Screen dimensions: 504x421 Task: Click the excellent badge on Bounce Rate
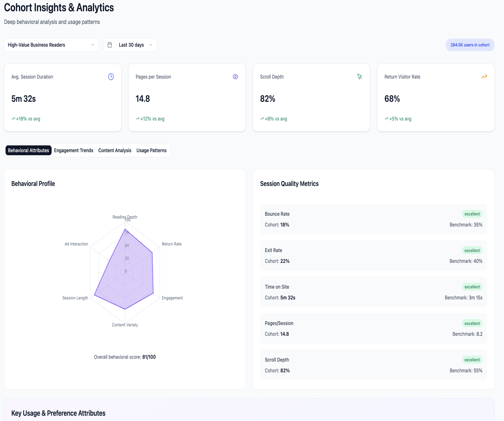coord(472,214)
